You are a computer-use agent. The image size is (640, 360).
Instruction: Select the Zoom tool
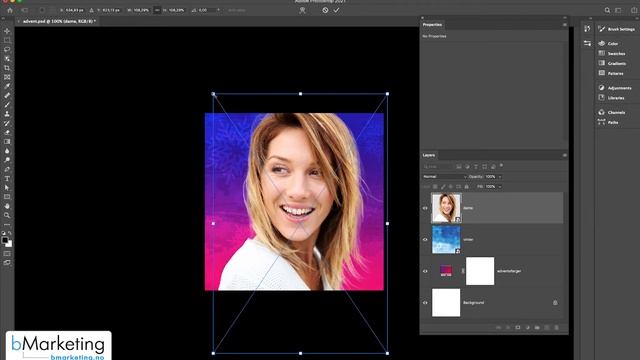coord(7,216)
